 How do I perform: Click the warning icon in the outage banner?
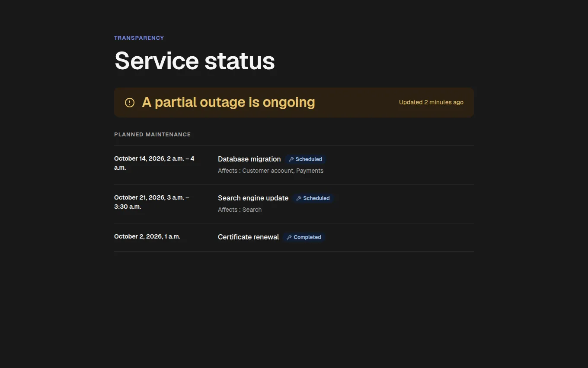[x=130, y=103]
